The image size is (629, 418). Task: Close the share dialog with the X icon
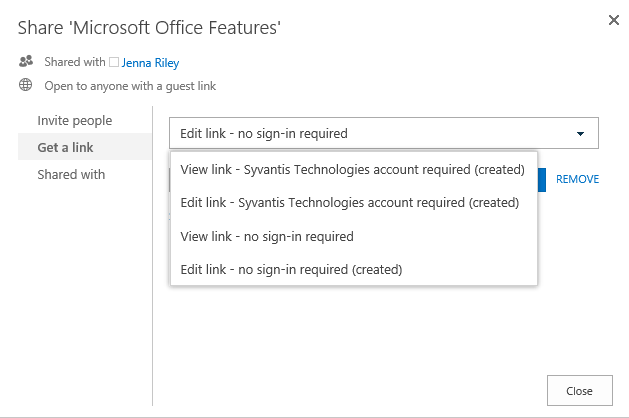[x=614, y=20]
